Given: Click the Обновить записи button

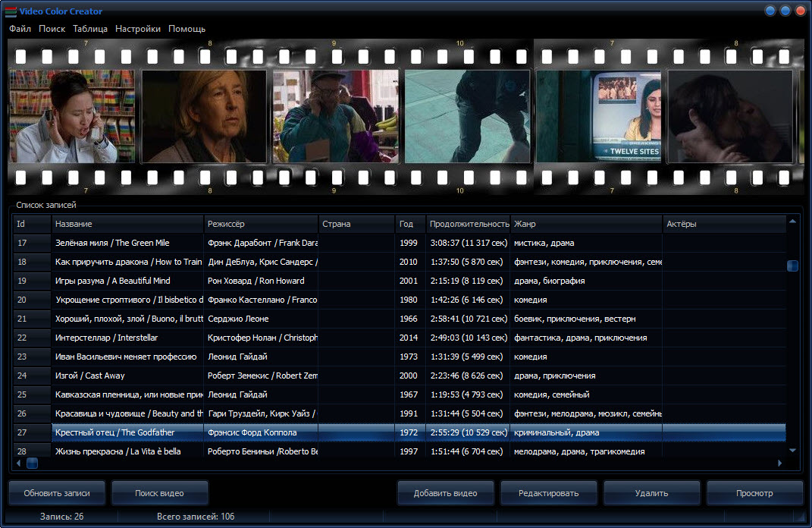Looking at the screenshot, I should tap(57, 493).
